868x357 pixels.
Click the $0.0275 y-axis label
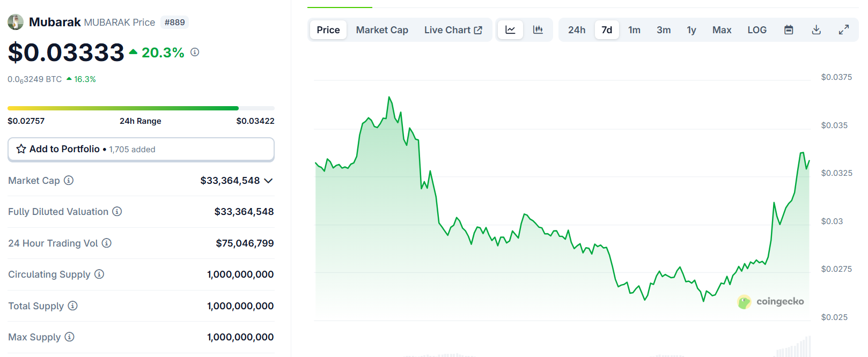pyautogui.click(x=836, y=269)
